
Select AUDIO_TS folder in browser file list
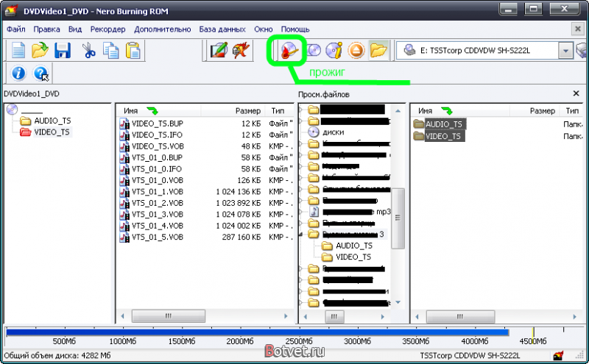click(x=444, y=124)
